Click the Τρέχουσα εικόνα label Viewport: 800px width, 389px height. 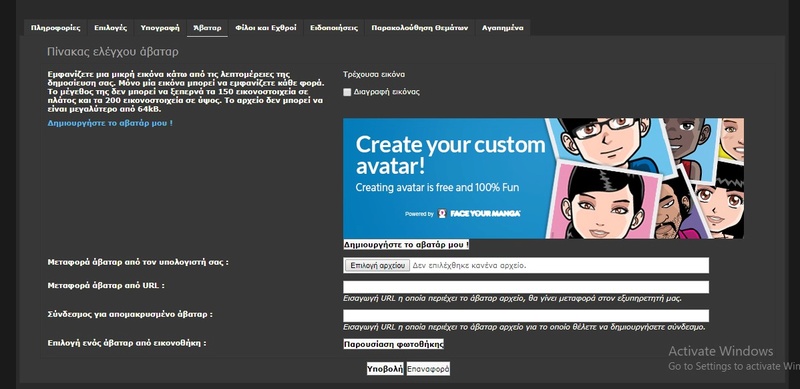(x=374, y=74)
